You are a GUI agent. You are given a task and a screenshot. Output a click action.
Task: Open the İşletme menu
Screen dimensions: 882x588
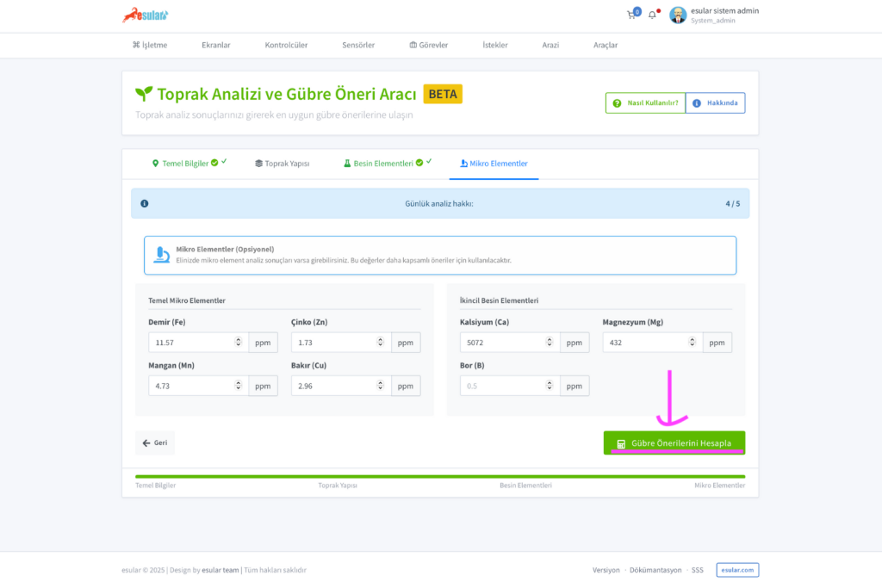click(150, 45)
